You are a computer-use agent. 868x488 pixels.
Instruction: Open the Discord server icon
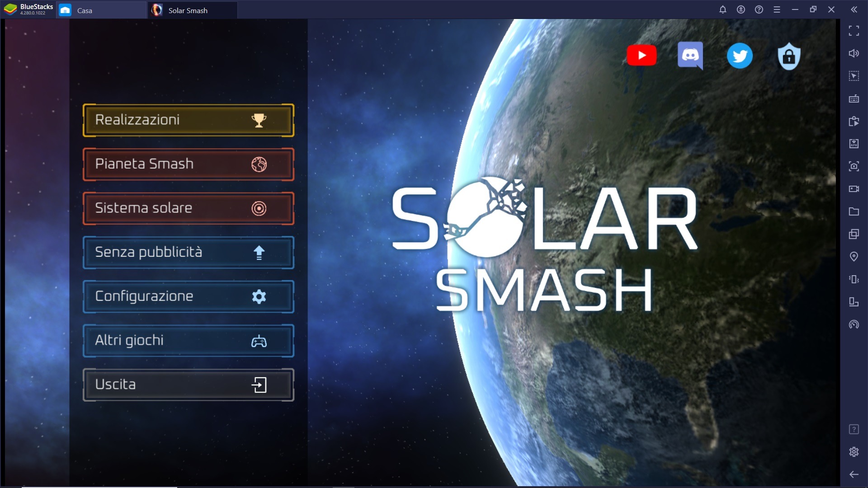coord(690,56)
